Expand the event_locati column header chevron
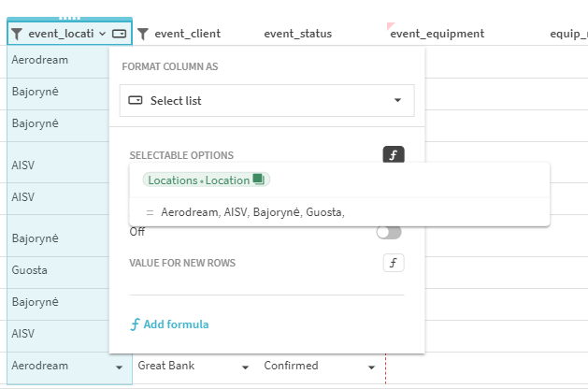This screenshot has width=588, height=389. tap(101, 34)
